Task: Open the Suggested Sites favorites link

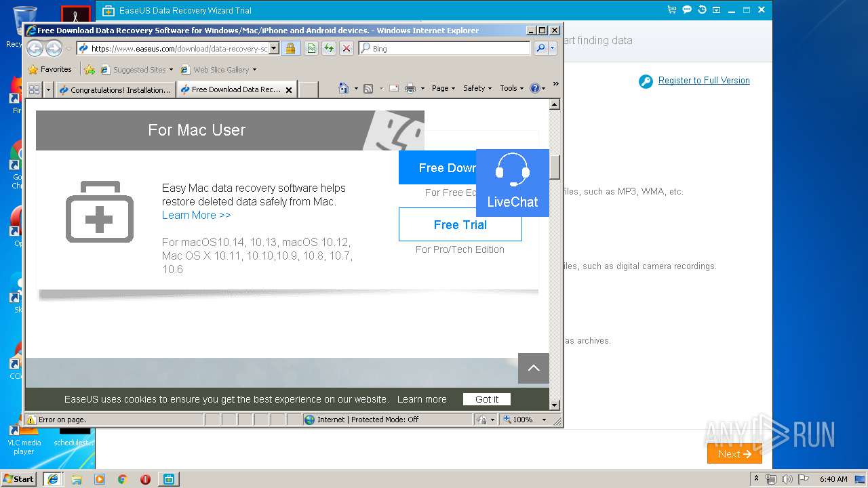Action: point(136,69)
